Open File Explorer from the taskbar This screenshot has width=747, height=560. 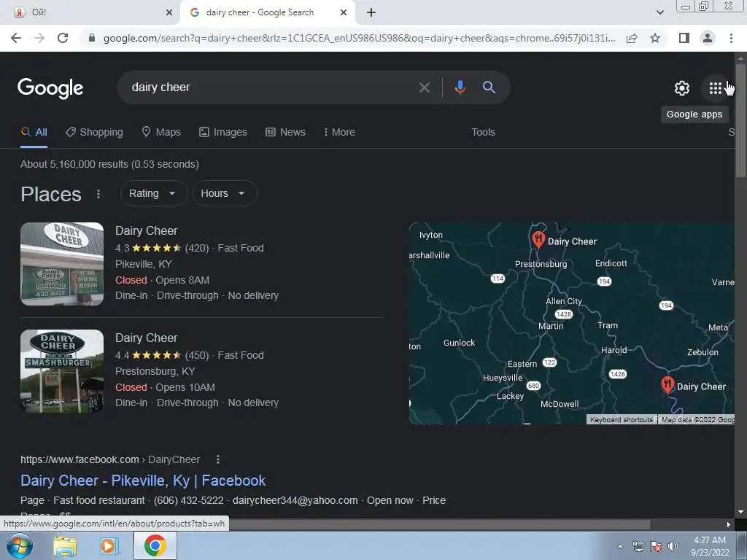[65, 546]
